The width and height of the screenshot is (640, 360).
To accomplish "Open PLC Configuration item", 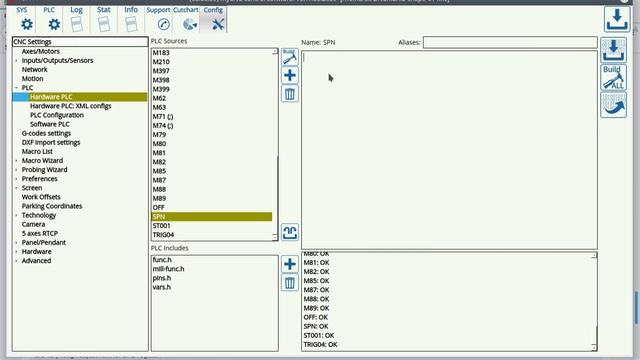I will click(x=57, y=115).
